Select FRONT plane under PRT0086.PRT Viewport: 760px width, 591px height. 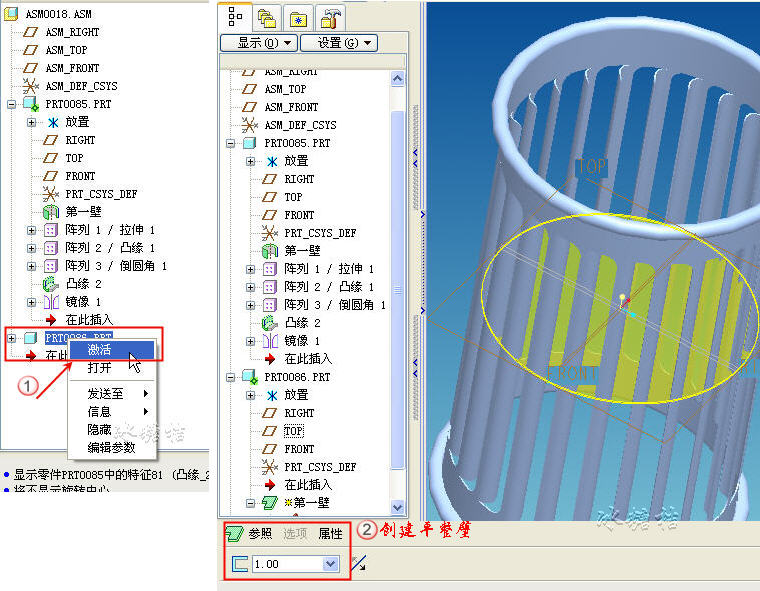299,449
